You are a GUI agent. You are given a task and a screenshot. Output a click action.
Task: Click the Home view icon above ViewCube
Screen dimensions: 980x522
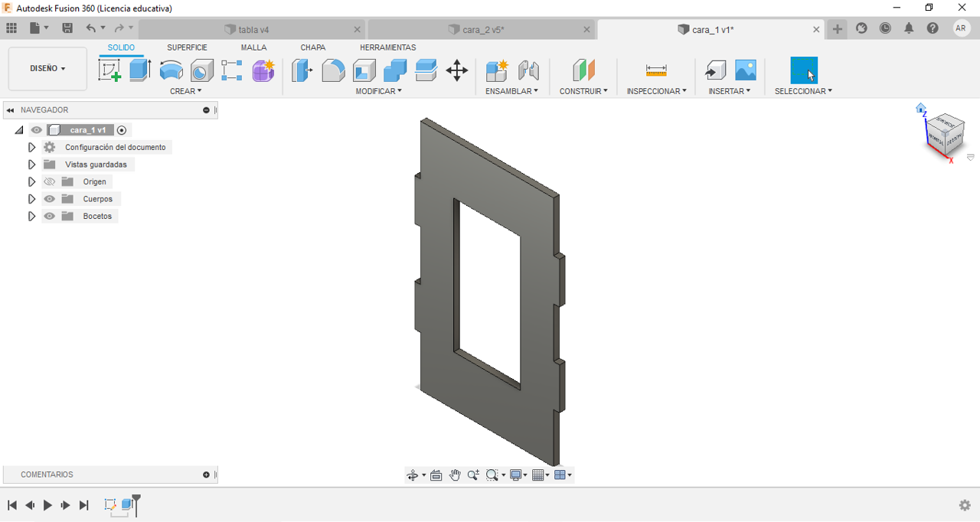921,109
